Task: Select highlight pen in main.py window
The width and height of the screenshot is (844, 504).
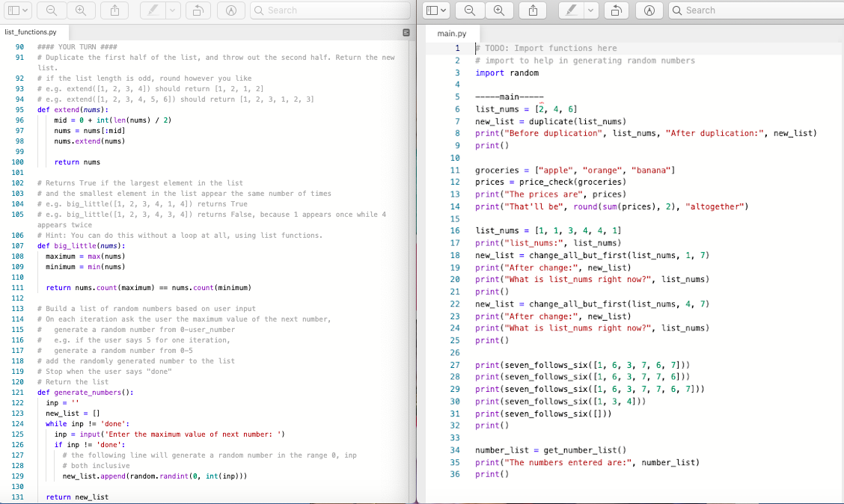Action: (x=571, y=10)
